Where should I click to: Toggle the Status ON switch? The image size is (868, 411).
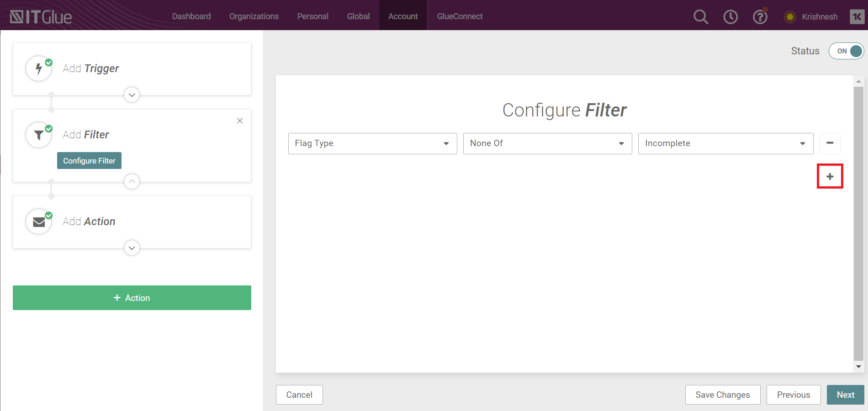[x=847, y=51]
